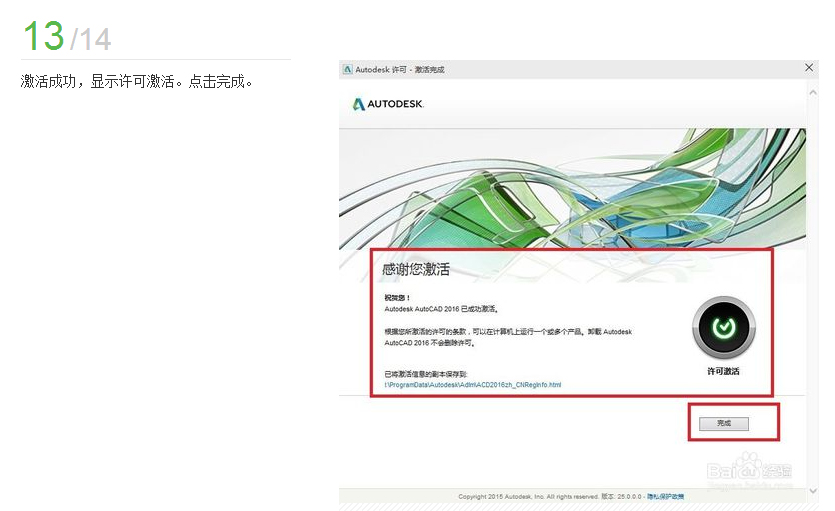
Task: Select the 感谢您激活 heading text
Action: point(416,269)
